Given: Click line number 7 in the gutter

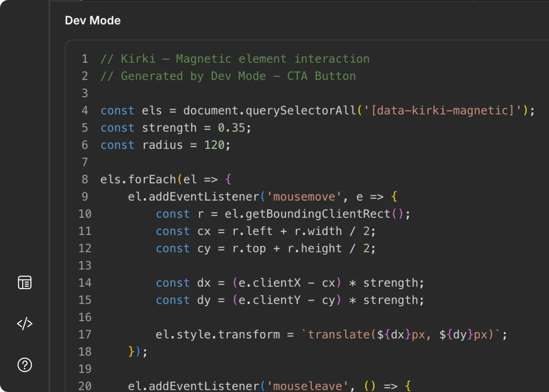Looking at the screenshot, I should pos(85,162).
